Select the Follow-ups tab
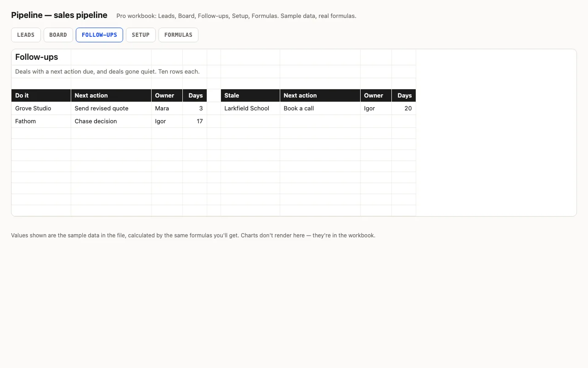The image size is (588, 368). pyautogui.click(x=99, y=35)
